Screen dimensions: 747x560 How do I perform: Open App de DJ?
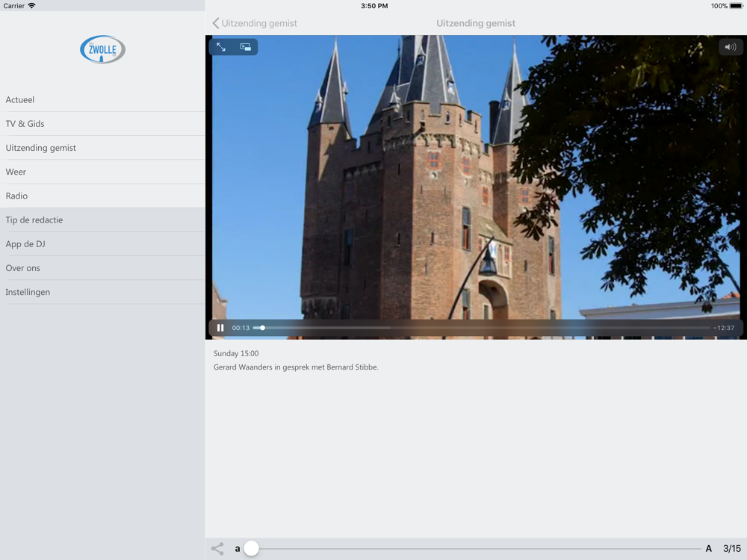pos(102,244)
